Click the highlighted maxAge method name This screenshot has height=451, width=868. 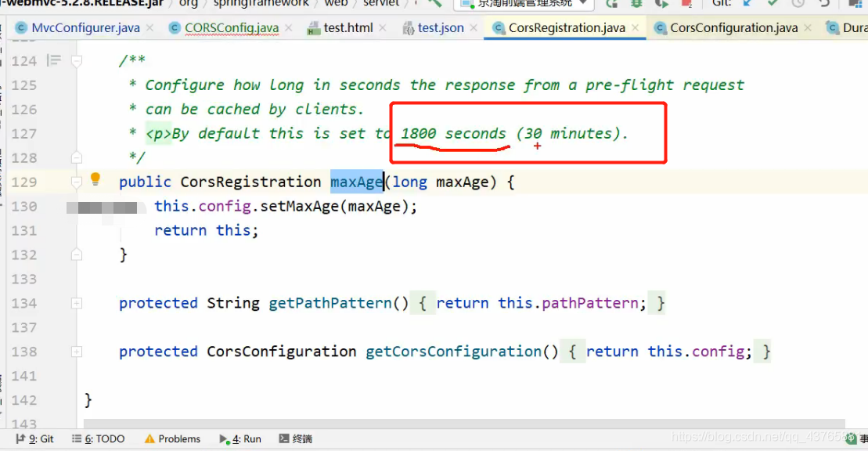(356, 182)
